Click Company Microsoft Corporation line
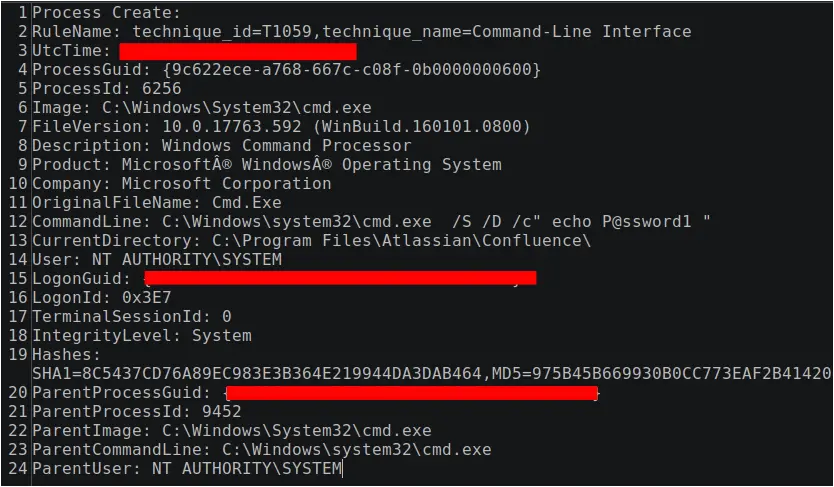 coord(181,183)
